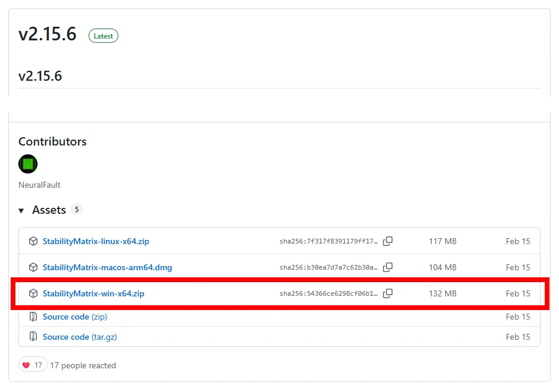Open the Latest release badge
This screenshot has height=392, width=559.
point(103,36)
